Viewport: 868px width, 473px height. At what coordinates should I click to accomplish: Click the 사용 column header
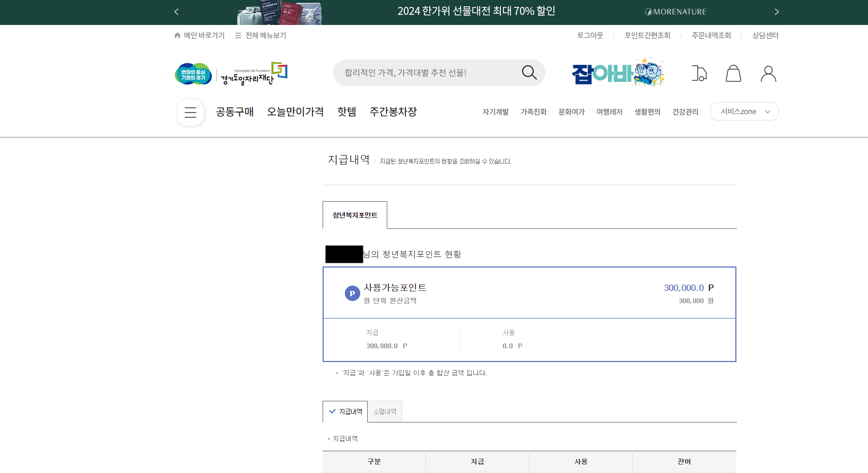[x=581, y=461]
